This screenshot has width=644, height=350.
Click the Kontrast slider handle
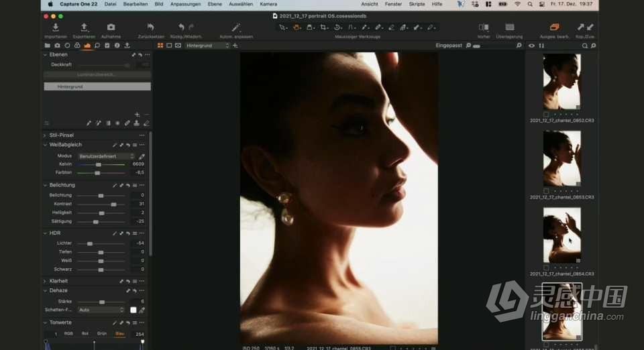click(x=113, y=205)
